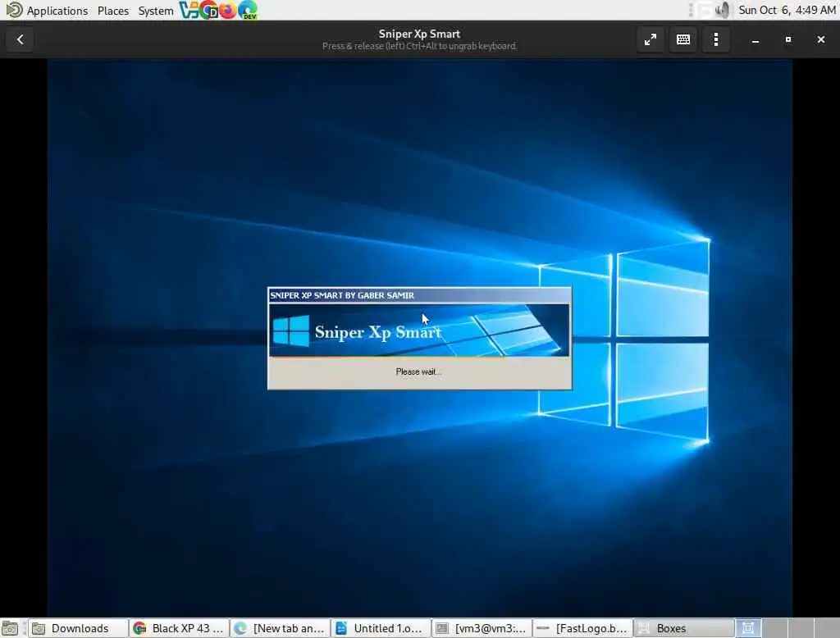Switch to the Downloads taskbar window

(78, 628)
